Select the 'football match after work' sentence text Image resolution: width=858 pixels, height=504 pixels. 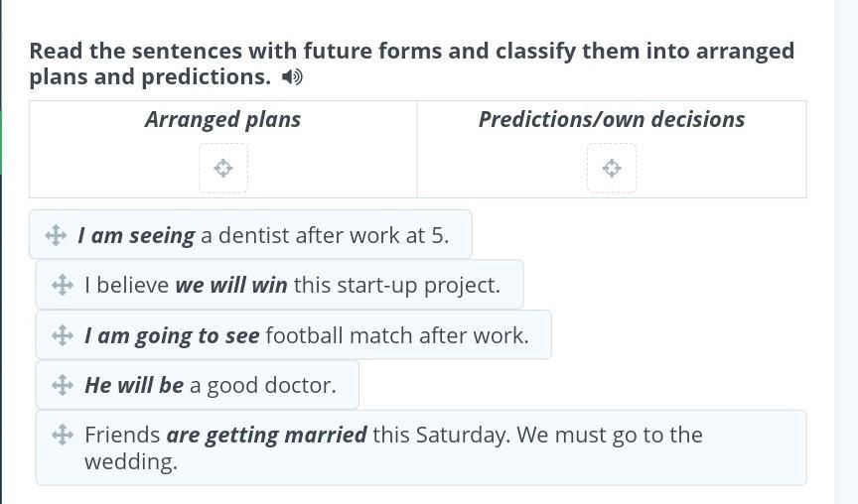[396, 335]
